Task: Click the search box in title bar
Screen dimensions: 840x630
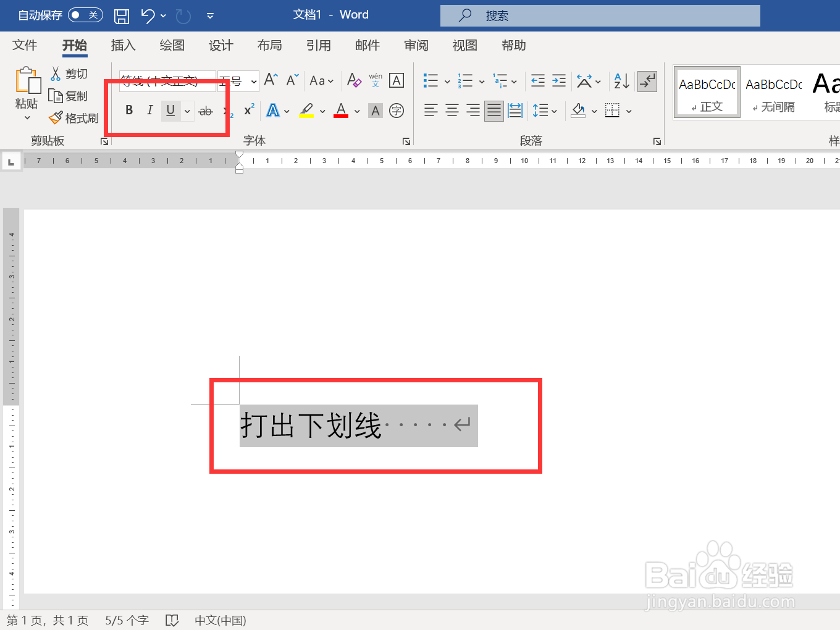Action: tap(600, 15)
